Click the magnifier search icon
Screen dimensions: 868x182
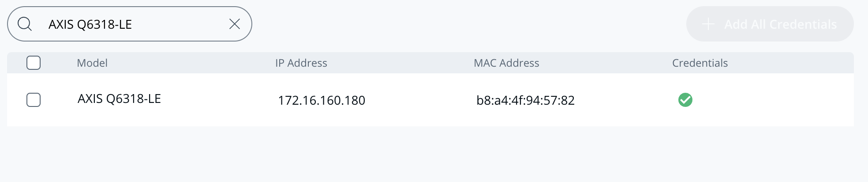click(25, 24)
